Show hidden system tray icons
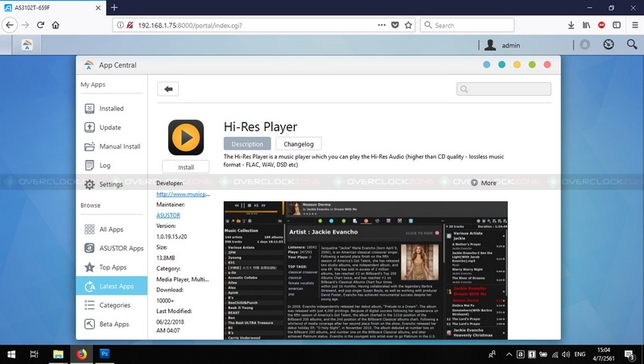The width and height of the screenshot is (644, 364). point(509,354)
